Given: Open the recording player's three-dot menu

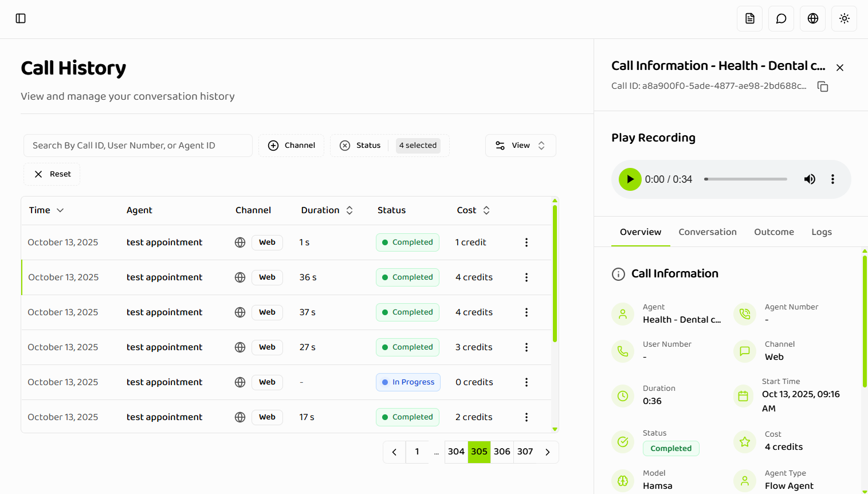Looking at the screenshot, I should [832, 179].
